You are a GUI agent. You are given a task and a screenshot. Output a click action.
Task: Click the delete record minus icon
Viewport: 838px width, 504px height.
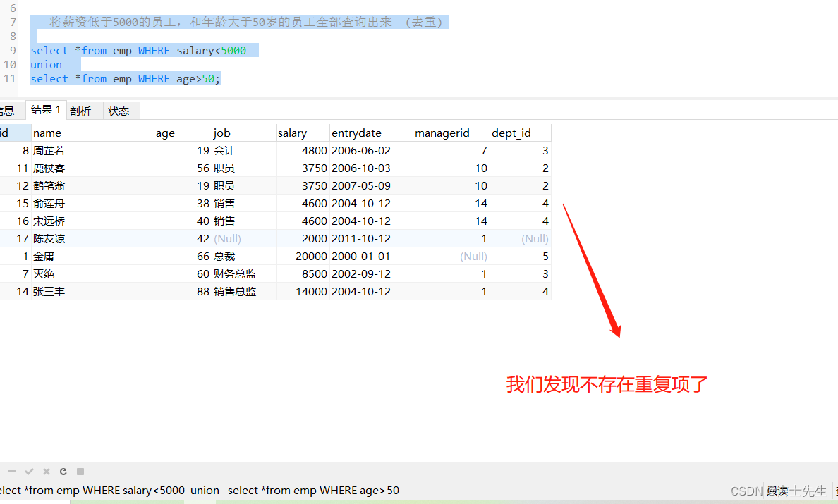pos(12,472)
